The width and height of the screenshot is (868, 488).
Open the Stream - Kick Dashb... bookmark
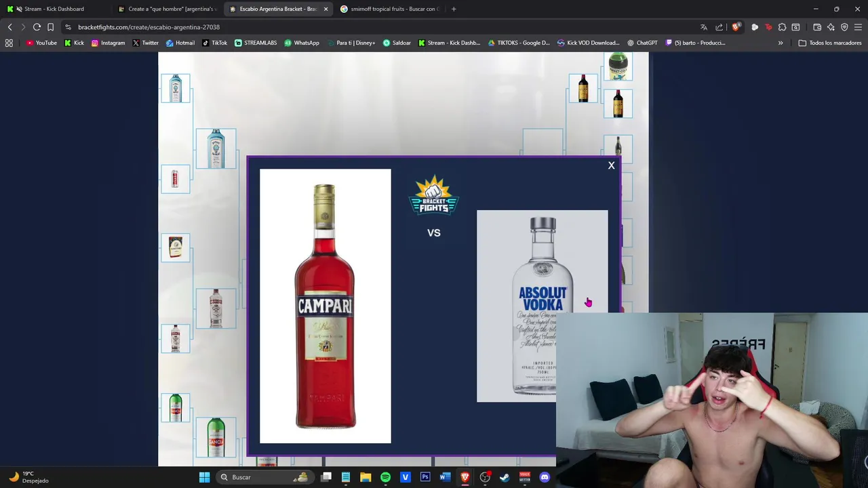(450, 43)
